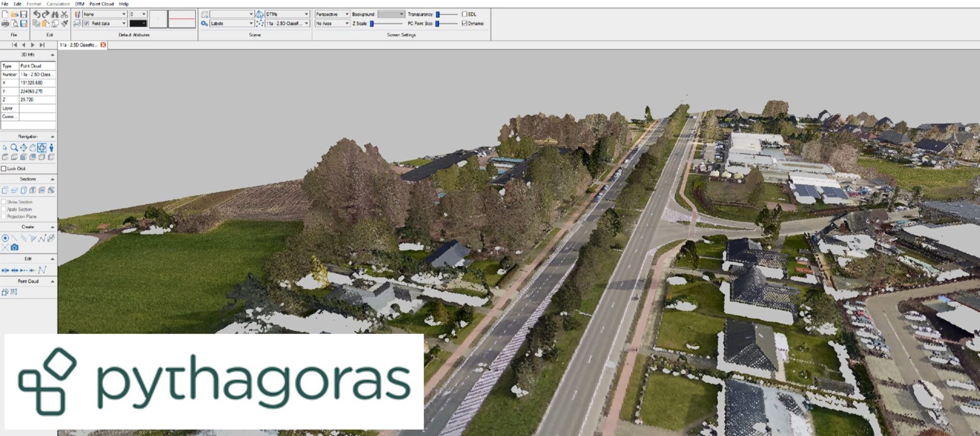
Task: Collapse the Navigation panel
Action: (x=52, y=136)
